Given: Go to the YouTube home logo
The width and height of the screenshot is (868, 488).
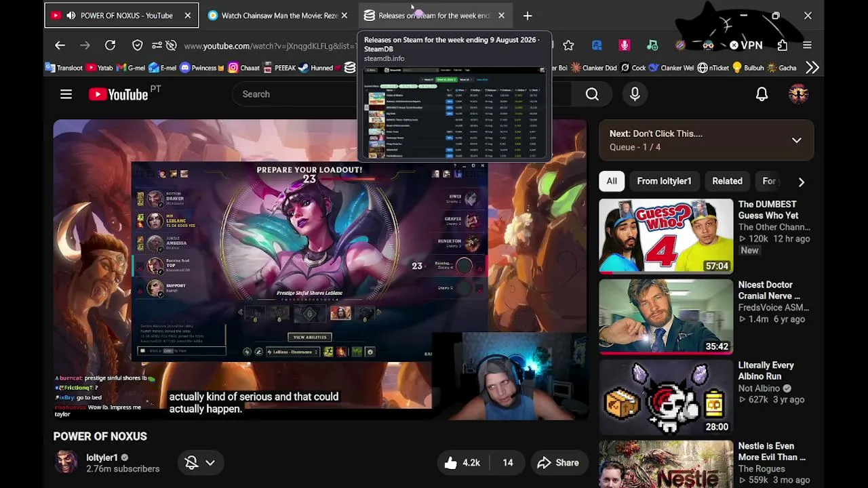Looking at the screenshot, I should [x=118, y=94].
